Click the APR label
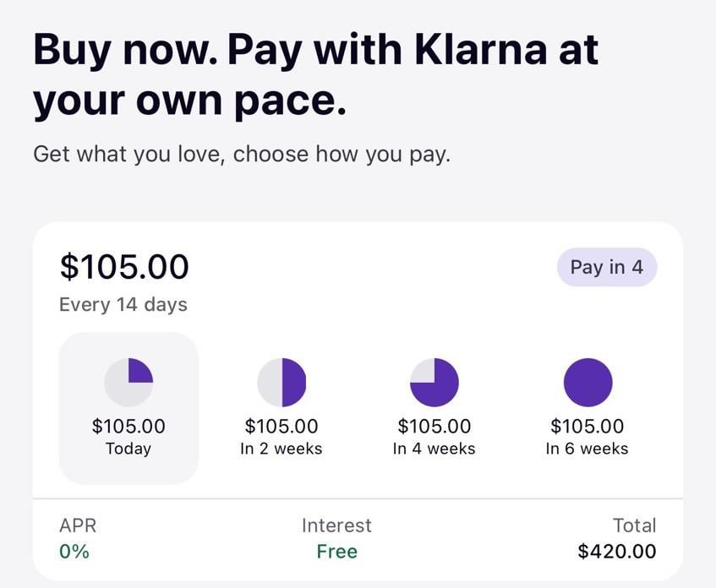This screenshot has height=588, width=716. tap(78, 525)
